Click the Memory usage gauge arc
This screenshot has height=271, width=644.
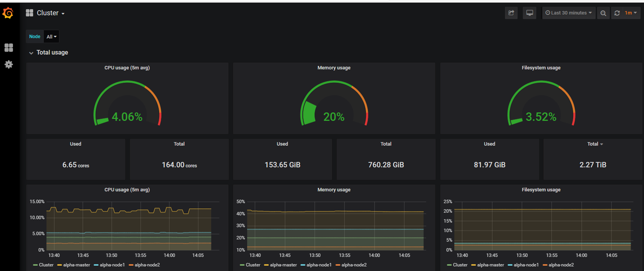pos(334,103)
